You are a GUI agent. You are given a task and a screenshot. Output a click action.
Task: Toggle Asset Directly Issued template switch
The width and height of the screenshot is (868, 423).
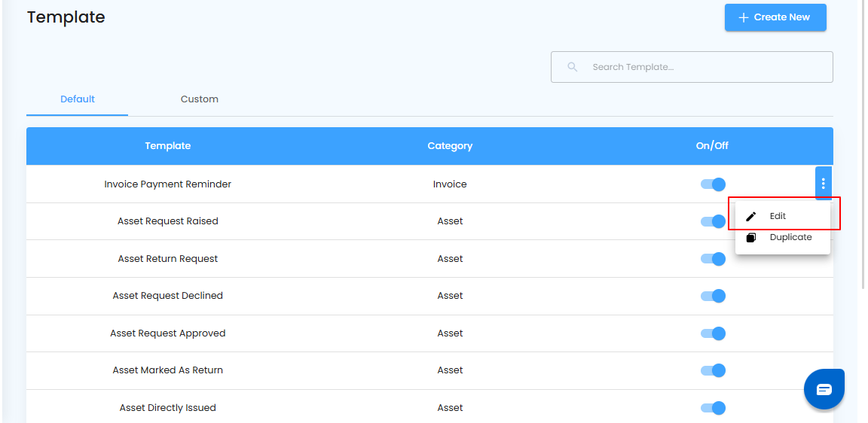pyautogui.click(x=713, y=408)
